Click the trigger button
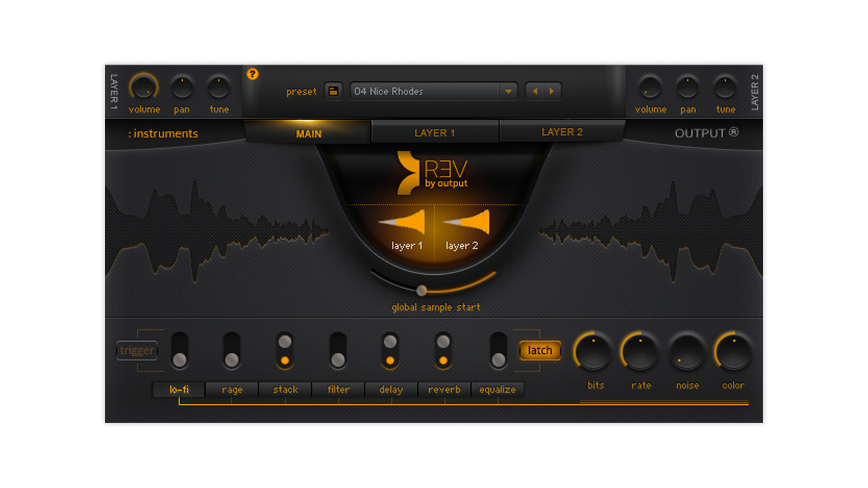Viewport: 868px width, 488px height. point(137,351)
